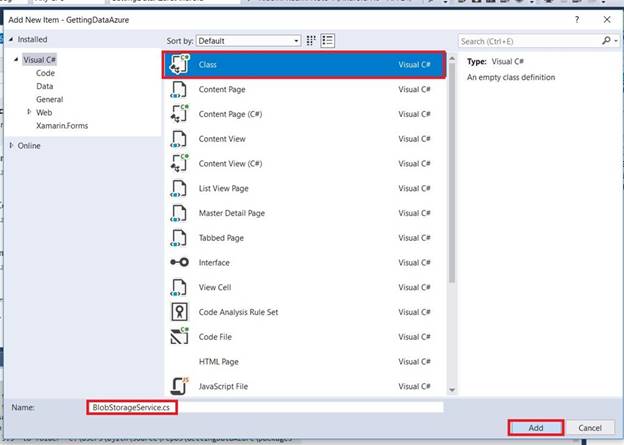This screenshot has height=445, width=624.
Task: Click the Cancel button
Action: 590,428
